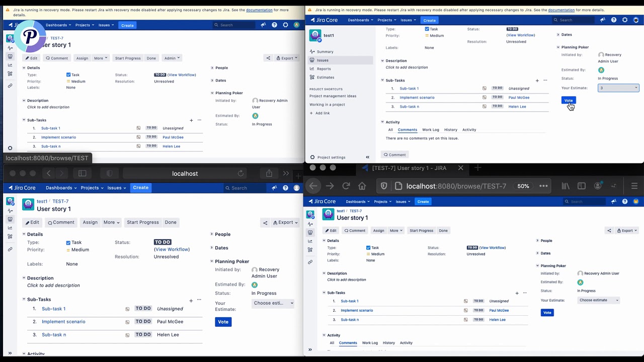The width and height of the screenshot is (644, 362).
Task: Open Choose estimate dropdown in bottom-right window
Action: pos(598,300)
